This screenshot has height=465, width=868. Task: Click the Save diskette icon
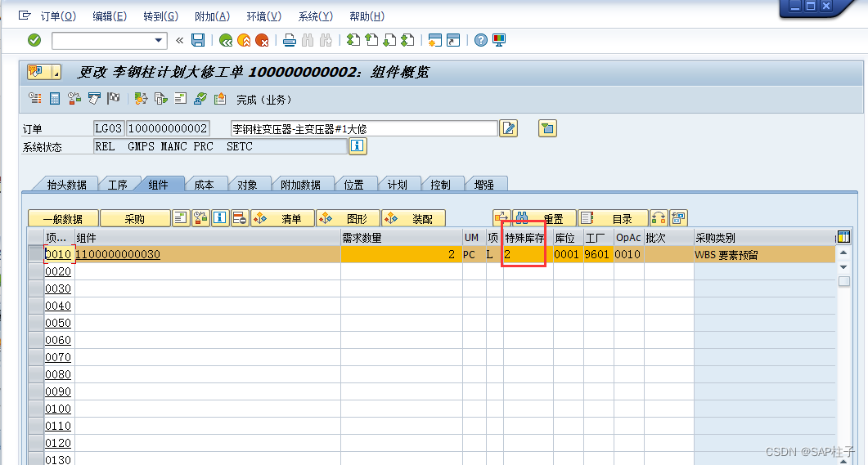click(x=198, y=40)
